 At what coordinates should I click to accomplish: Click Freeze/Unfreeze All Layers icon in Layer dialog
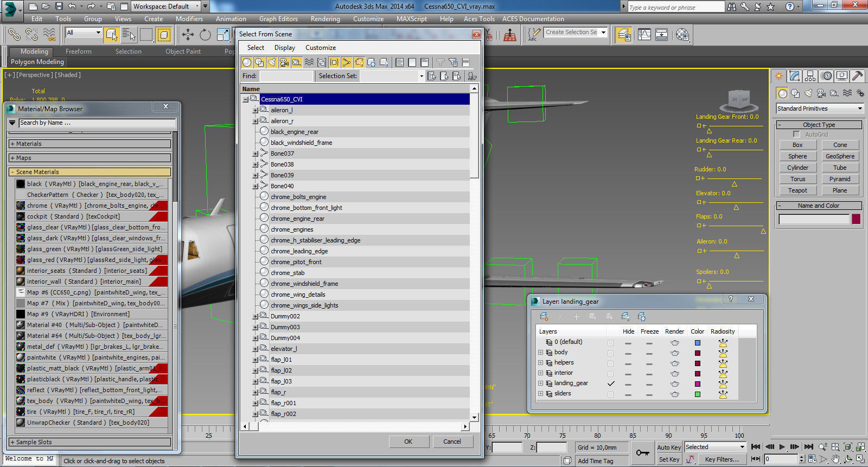click(642, 317)
